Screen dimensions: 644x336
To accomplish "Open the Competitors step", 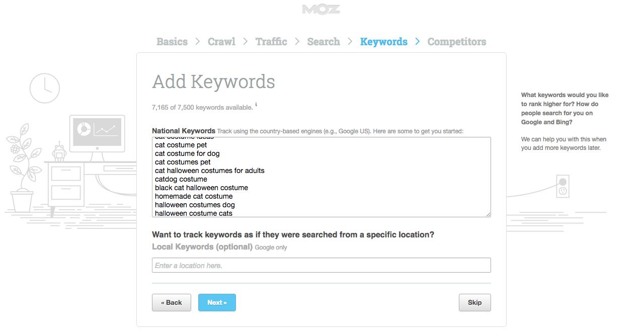I will click(457, 42).
